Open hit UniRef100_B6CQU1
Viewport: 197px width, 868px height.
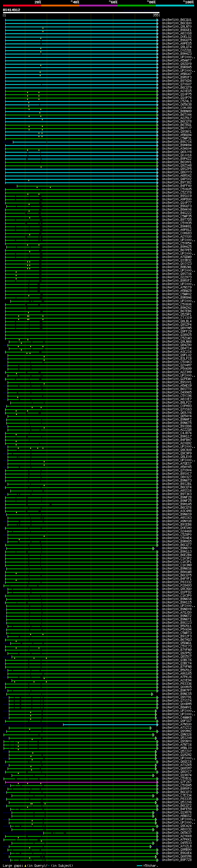[177, 20]
